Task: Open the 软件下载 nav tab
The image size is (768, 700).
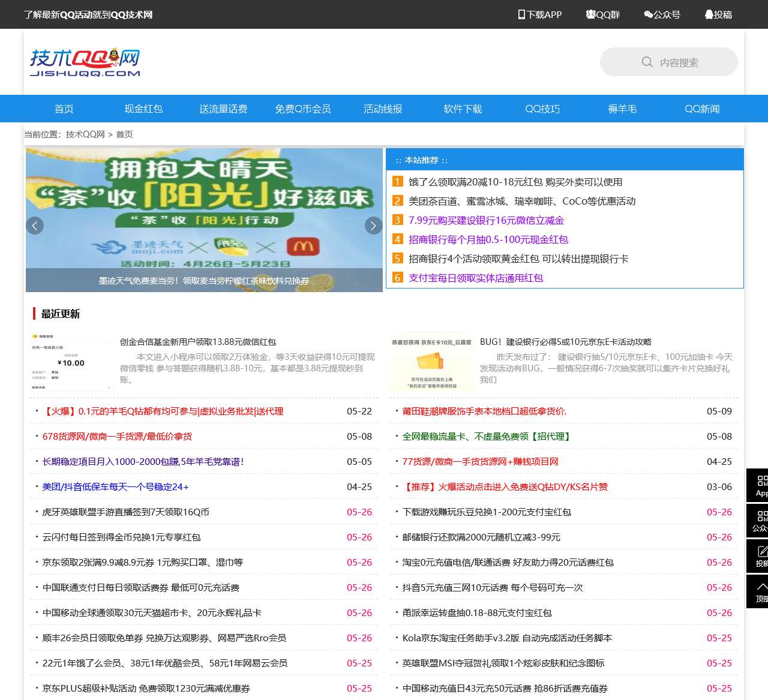Action: click(463, 109)
